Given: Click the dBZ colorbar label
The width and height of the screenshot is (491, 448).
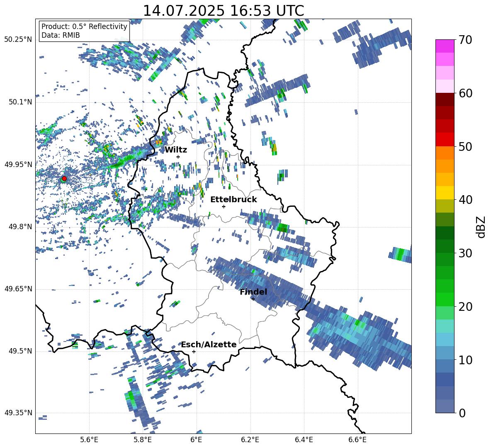Looking at the screenshot, I should 481,227.
